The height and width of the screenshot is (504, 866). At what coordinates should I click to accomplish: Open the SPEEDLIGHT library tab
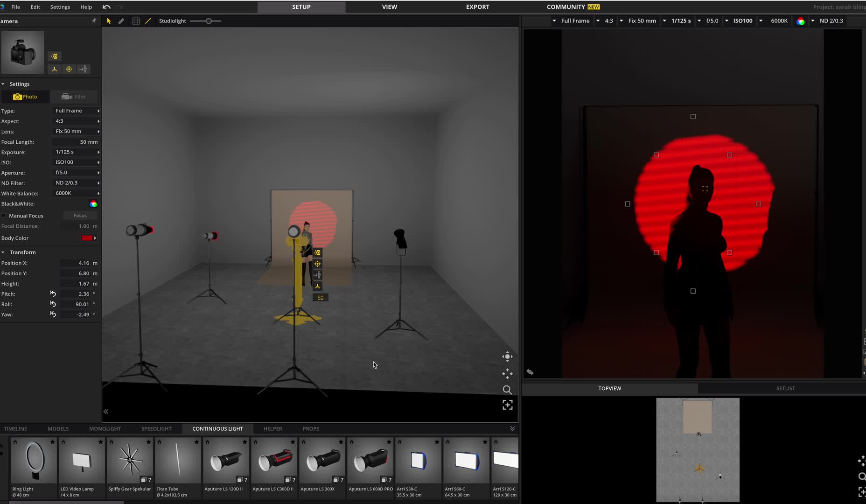(156, 428)
